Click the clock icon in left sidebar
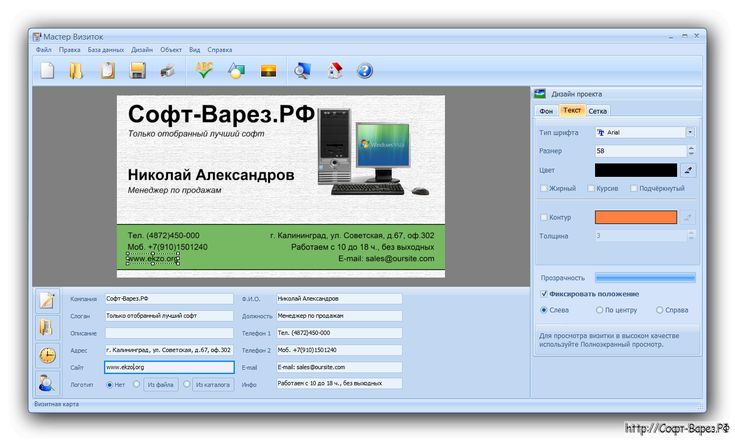The width and height of the screenshot is (735, 441). coord(47,356)
